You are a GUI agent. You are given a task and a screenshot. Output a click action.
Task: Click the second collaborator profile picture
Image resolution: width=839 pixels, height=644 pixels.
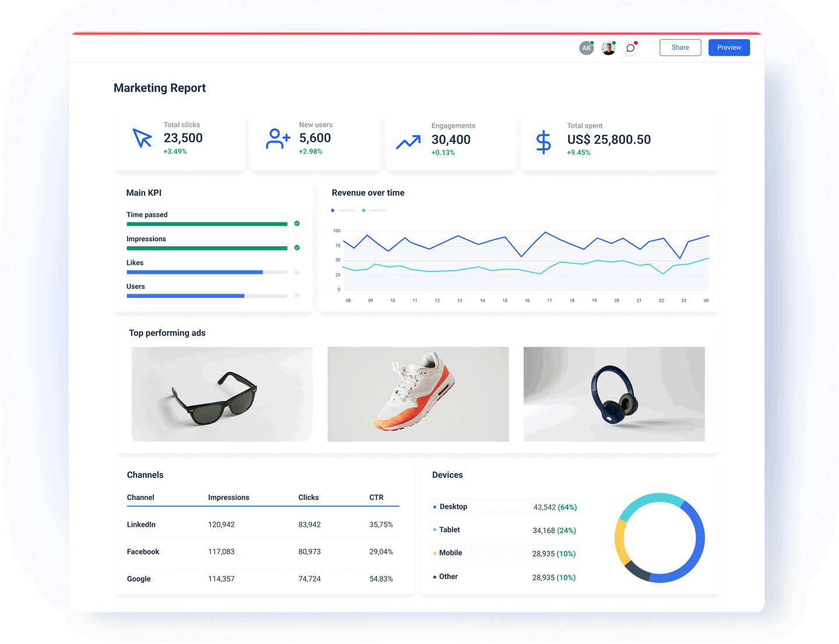(x=608, y=48)
